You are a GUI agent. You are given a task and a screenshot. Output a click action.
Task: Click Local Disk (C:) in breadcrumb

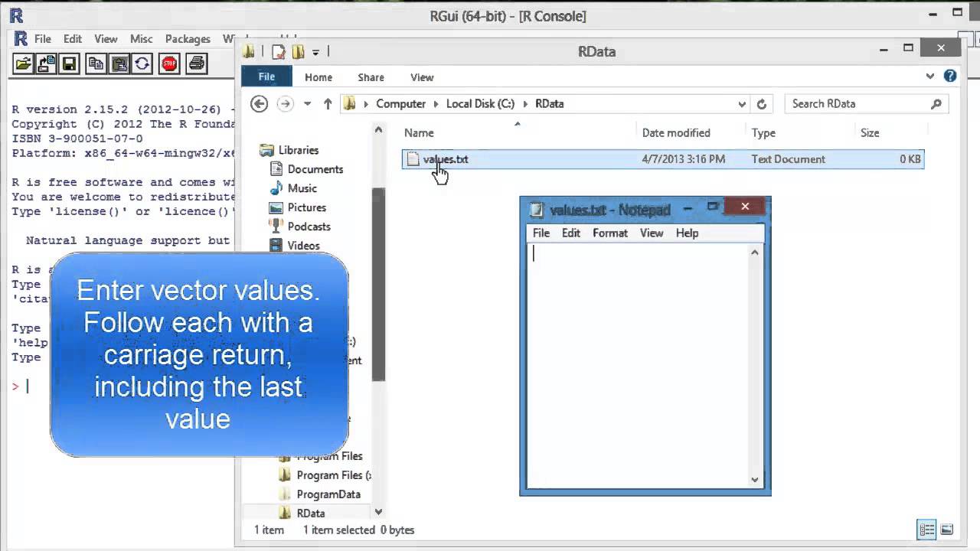click(481, 103)
